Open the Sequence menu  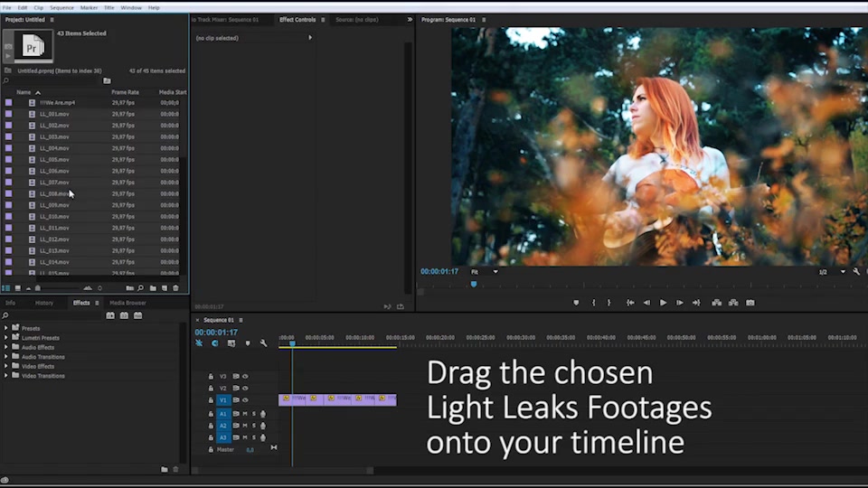pos(61,8)
